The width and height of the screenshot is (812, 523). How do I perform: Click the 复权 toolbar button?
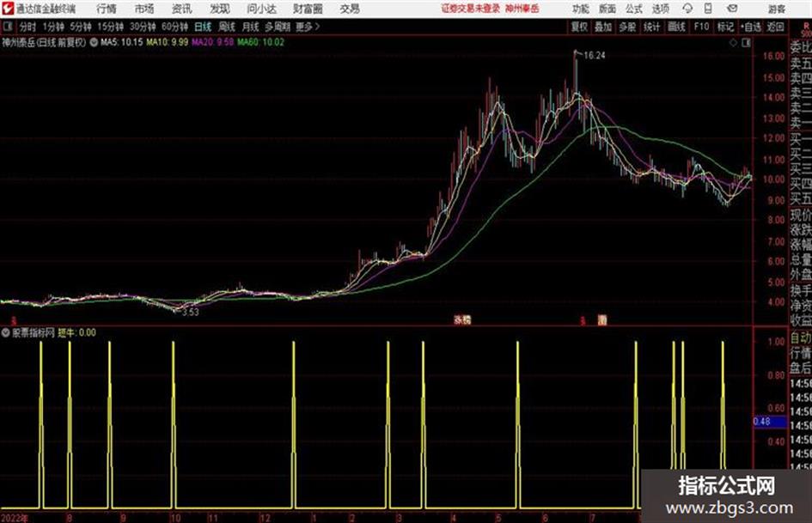(x=579, y=27)
